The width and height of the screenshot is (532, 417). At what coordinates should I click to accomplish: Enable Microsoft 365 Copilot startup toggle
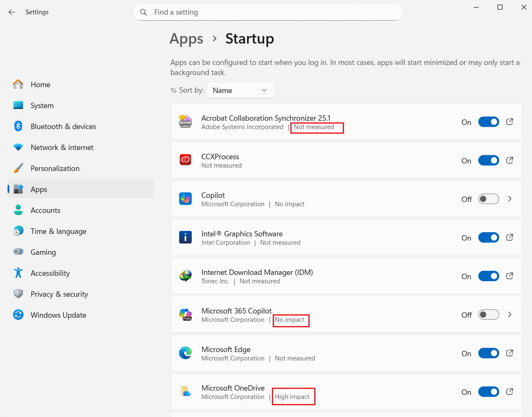tap(488, 315)
